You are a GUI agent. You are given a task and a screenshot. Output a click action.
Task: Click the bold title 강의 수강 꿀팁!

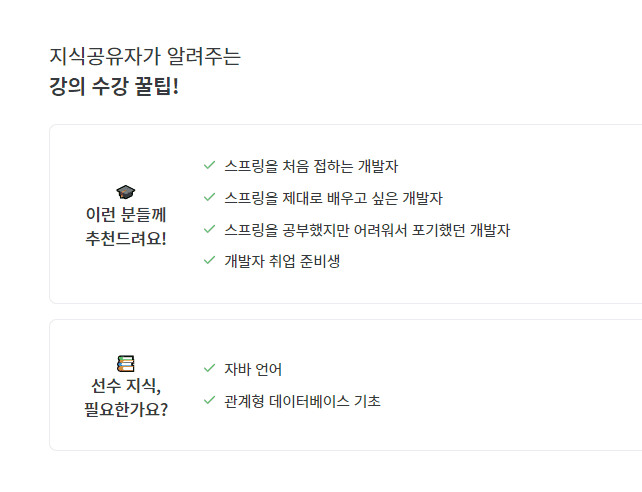tap(114, 86)
